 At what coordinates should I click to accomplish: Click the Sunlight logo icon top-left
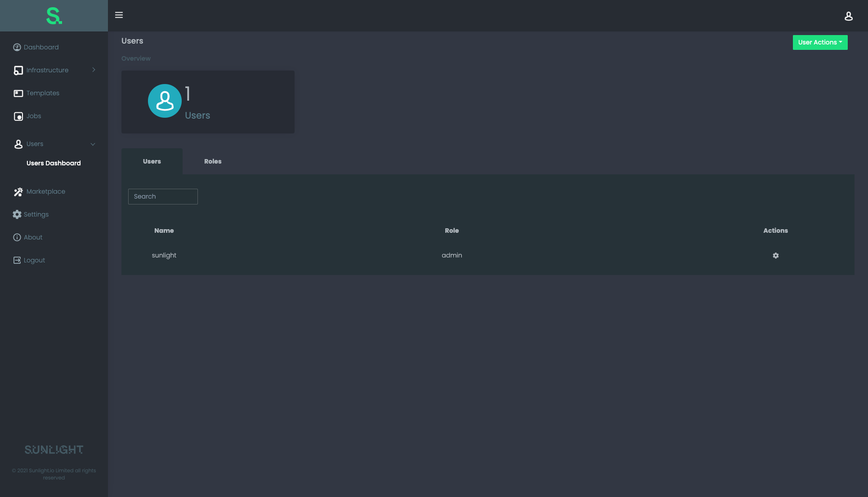(54, 15)
